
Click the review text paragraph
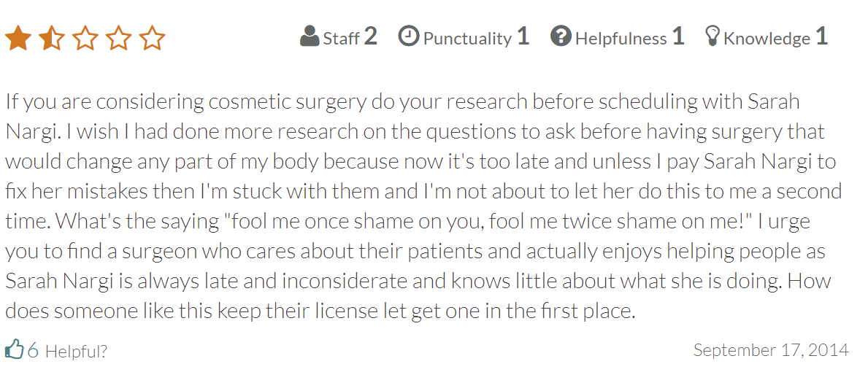(423, 206)
